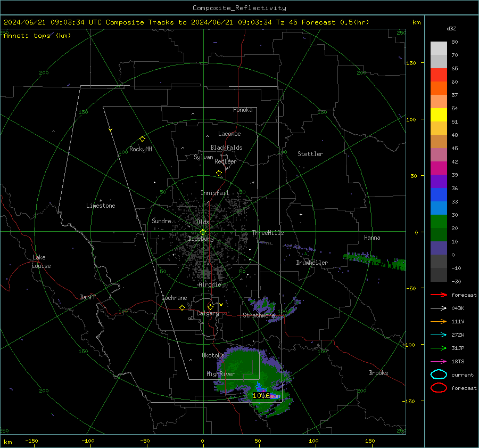Select the blue 33-36 dBZ swatch
This screenshot has width=479, height=448.
coord(439,195)
